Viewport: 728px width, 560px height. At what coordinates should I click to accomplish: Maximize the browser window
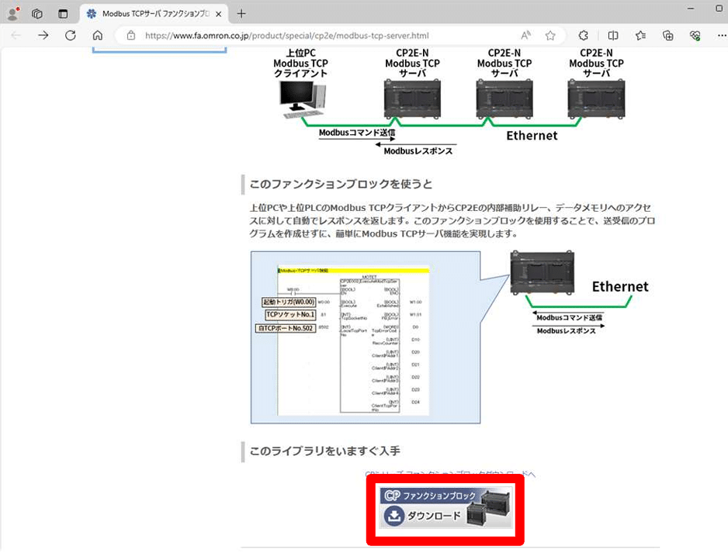[x=719, y=9]
